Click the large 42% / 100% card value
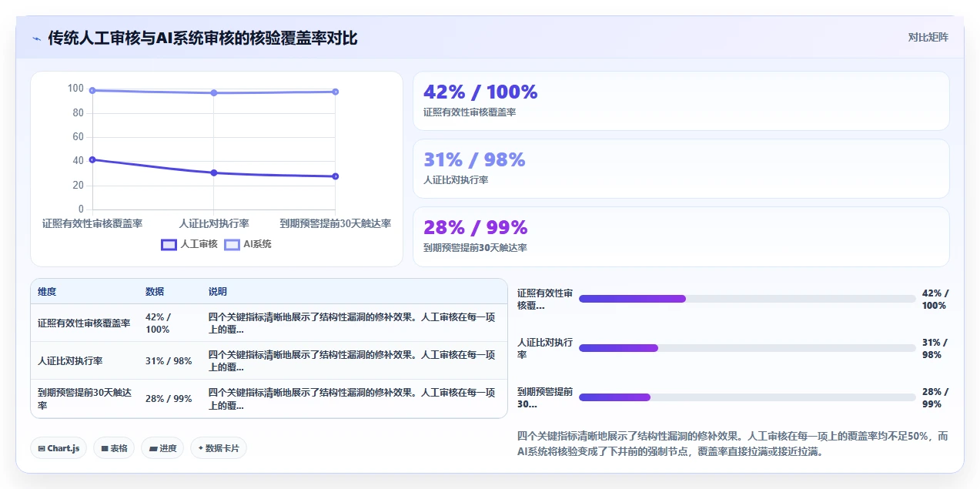 click(x=480, y=92)
